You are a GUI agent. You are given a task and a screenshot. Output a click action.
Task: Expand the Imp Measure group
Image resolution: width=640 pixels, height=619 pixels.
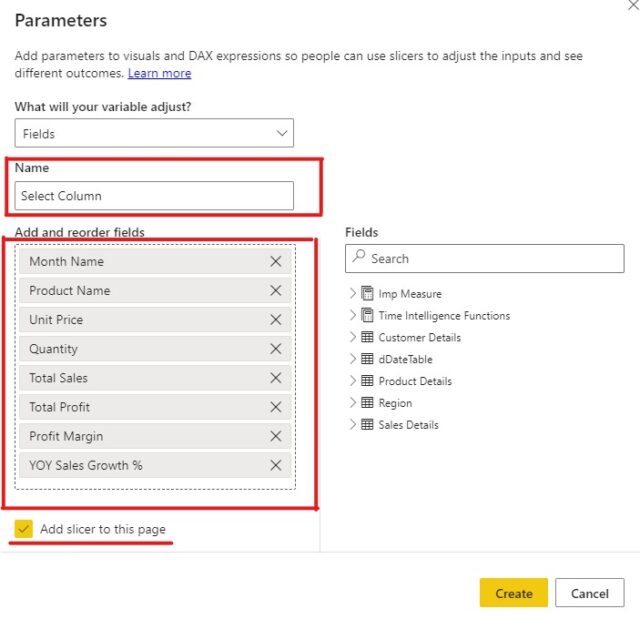coord(353,293)
